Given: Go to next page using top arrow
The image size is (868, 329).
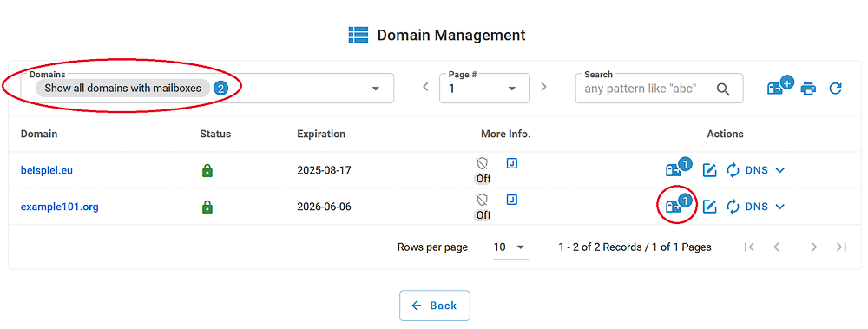Looking at the screenshot, I should pyautogui.click(x=543, y=87).
